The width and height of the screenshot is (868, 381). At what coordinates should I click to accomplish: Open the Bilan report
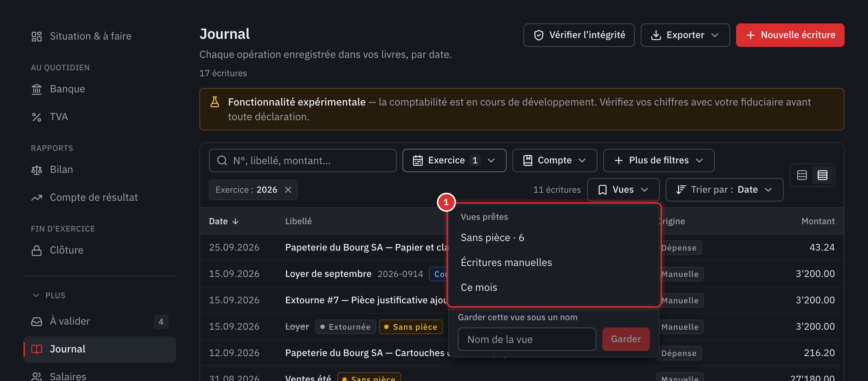point(100,170)
